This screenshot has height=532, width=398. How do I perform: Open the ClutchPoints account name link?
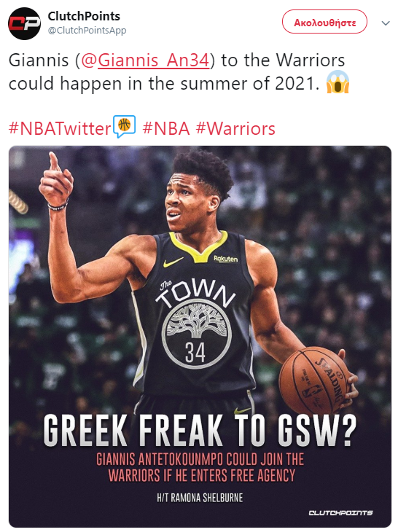pos(84,16)
